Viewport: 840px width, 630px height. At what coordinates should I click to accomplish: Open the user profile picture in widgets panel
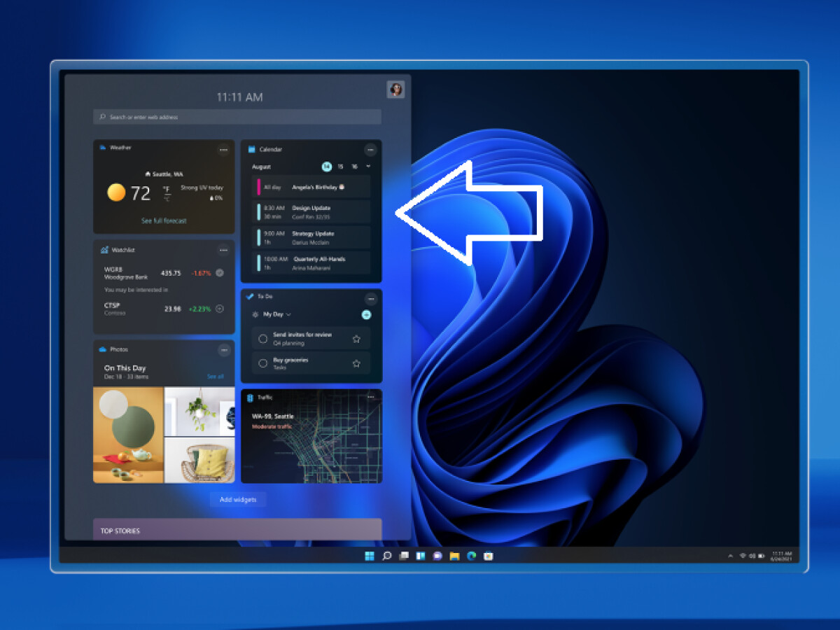[x=396, y=90]
